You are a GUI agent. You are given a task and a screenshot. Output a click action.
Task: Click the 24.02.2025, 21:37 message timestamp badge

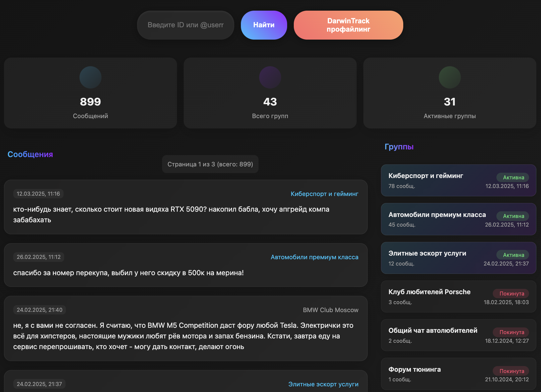39,384
